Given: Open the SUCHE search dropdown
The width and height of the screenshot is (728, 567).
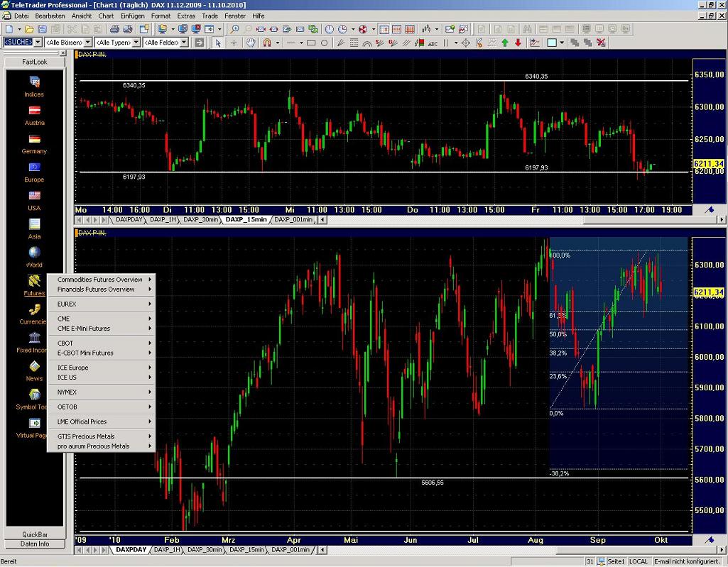Looking at the screenshot, I should (38, 43).
